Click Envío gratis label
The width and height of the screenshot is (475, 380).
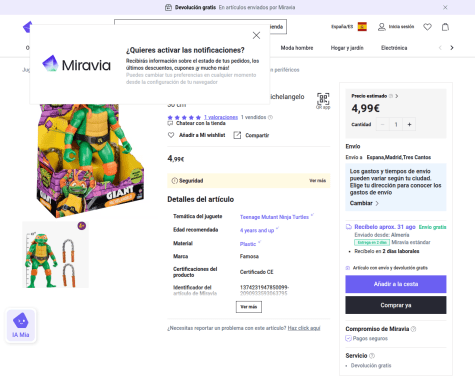pyautogui.click(x=432, y=227)
